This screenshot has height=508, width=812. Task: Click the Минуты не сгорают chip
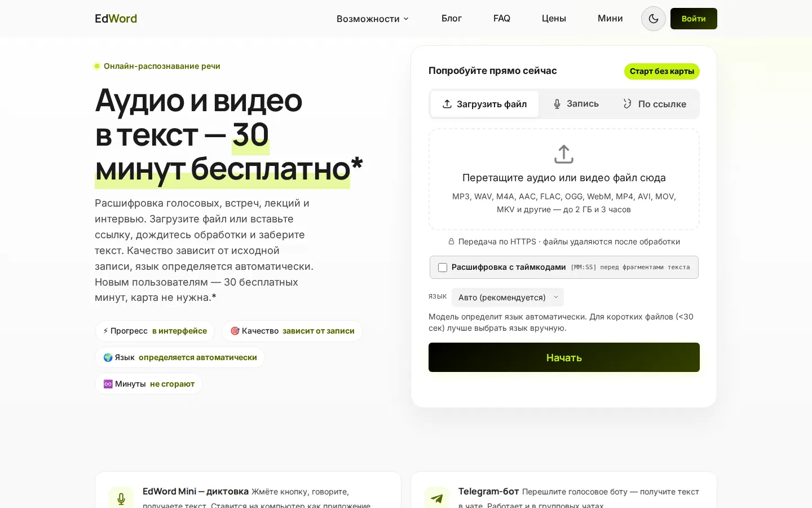[148, 384]
